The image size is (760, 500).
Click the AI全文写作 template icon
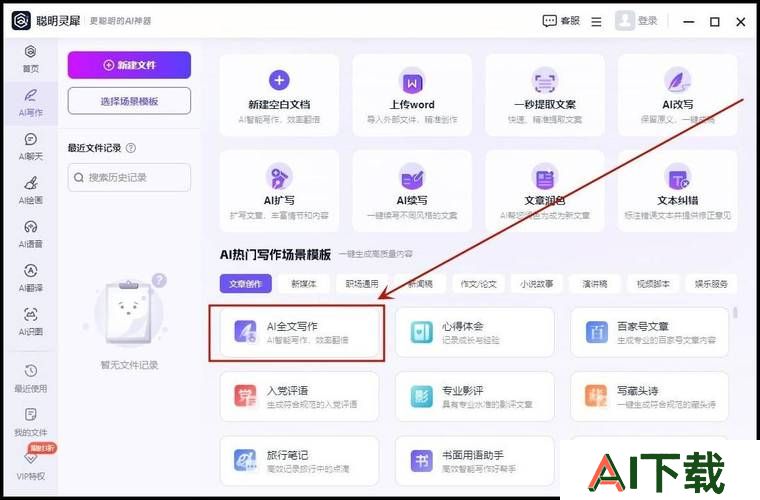246,332
